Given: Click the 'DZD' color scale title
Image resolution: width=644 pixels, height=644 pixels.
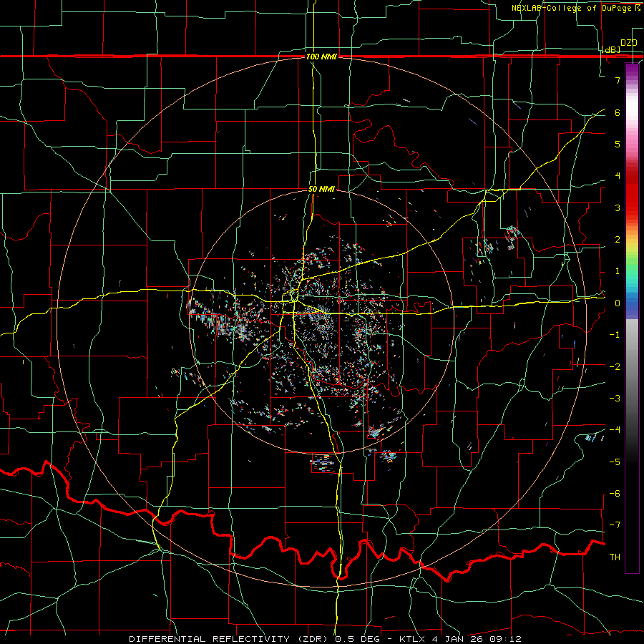Looking at the screenshot, I should coord(628,43).
